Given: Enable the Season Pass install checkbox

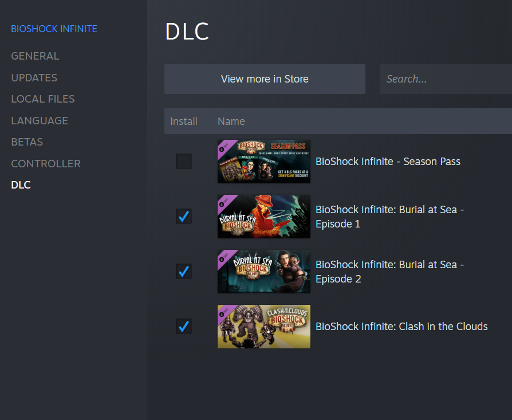Looking at the screenshot, I should pos(184,162).
